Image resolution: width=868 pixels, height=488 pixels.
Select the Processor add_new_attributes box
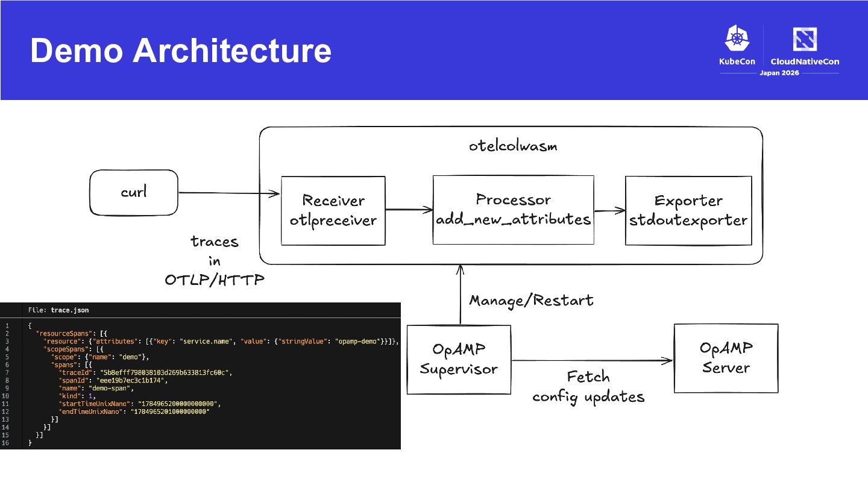[513, 210]
